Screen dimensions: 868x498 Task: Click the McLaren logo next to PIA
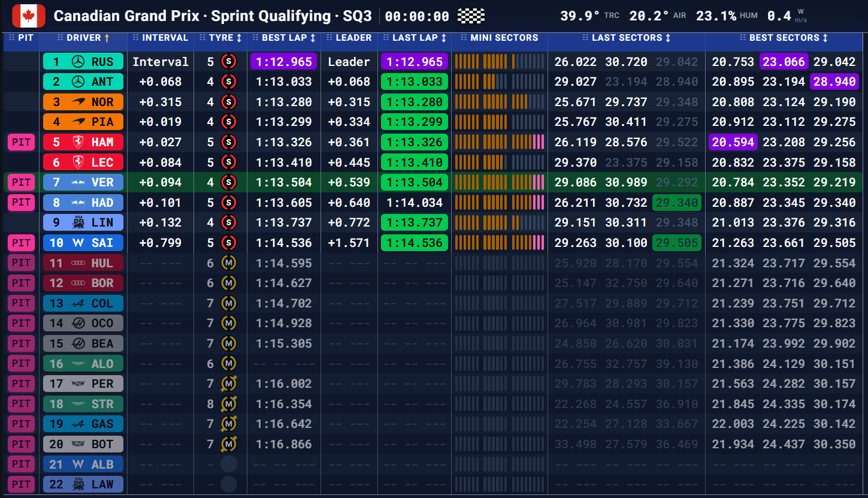[78, 122]
